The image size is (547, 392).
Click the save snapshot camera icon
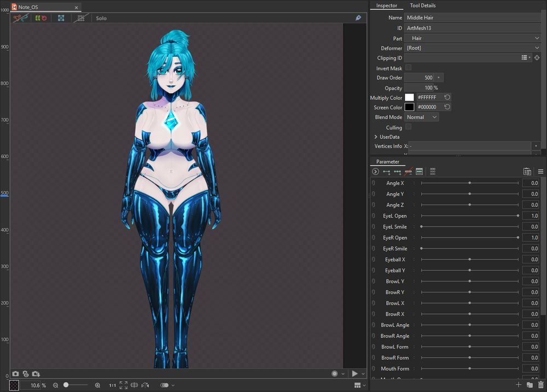[36, 373]
